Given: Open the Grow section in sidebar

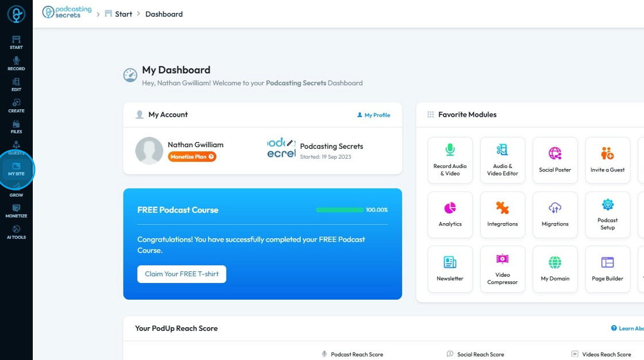Looking at the screenshot, I should [16, 191].
